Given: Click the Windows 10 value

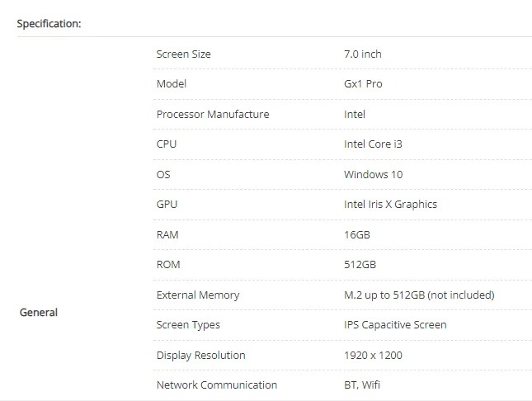Looking at the screenshot, I should [373, 175].
